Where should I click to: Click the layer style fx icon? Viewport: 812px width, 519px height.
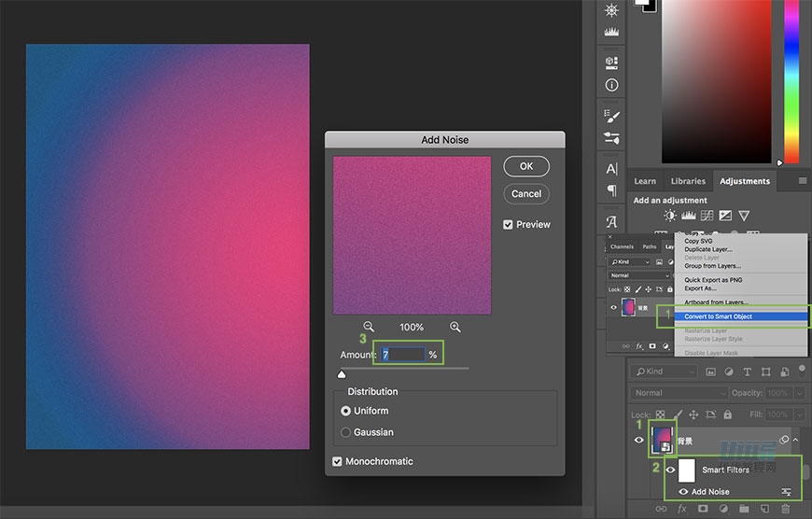click(682, 509)
